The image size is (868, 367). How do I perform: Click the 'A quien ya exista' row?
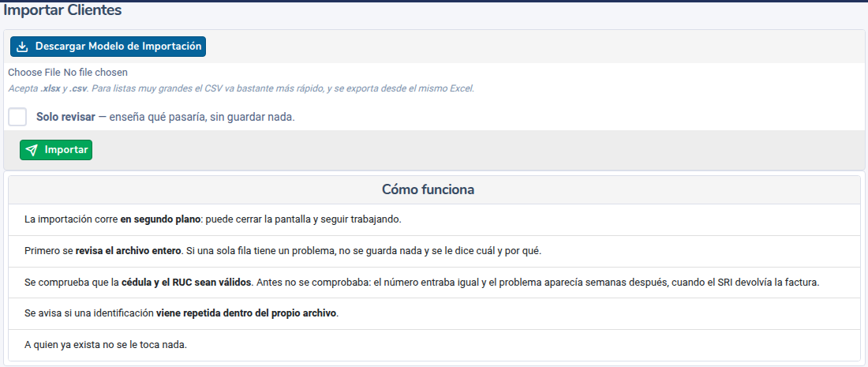[434, 345]
